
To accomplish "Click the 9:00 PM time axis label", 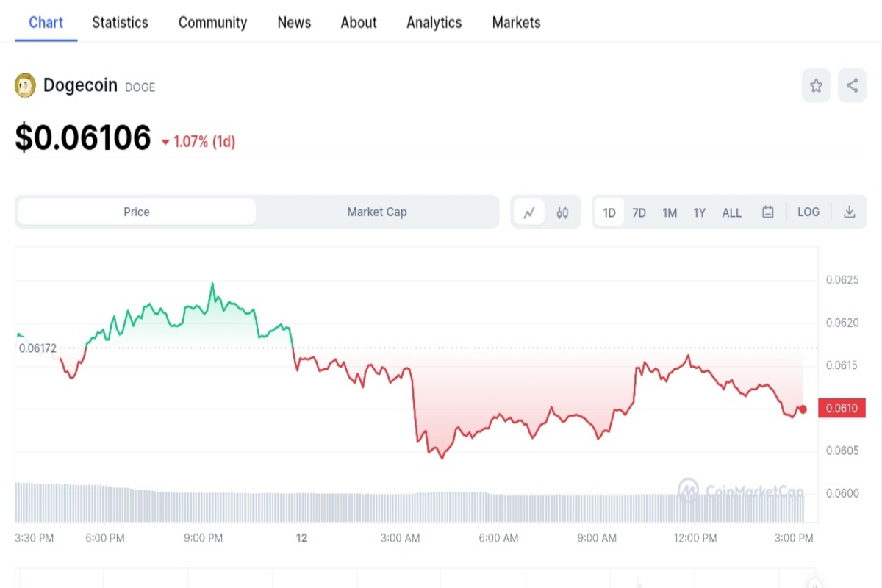I will (204, 538).
